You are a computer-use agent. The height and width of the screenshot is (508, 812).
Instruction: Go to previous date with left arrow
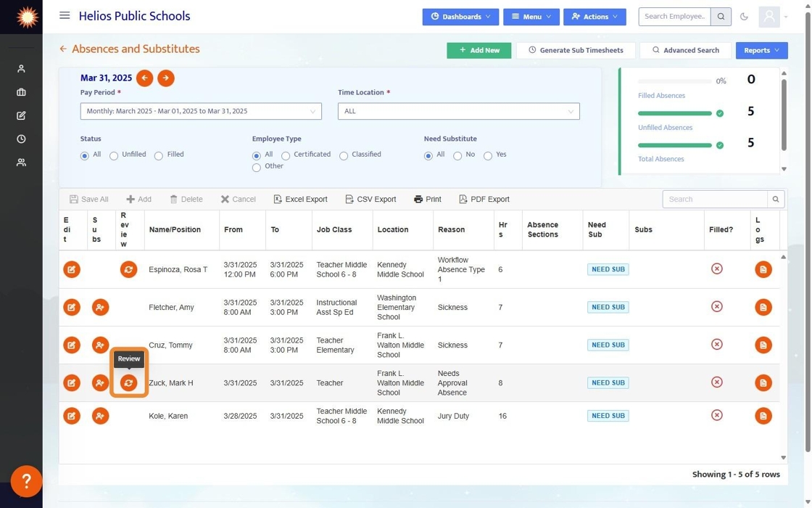pyautogui.click(x=144, y=78)
